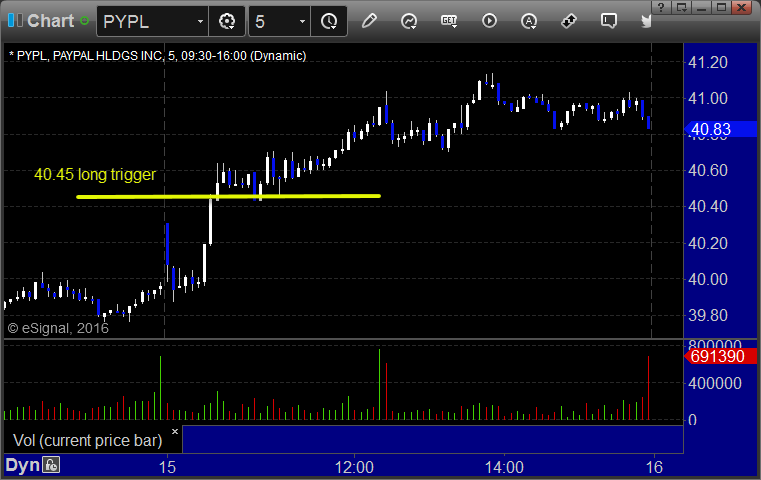Image resolution: width=761 pixels, height=480 pixels.
Task: Click the red 691390 volume marker
Action: 720,356
